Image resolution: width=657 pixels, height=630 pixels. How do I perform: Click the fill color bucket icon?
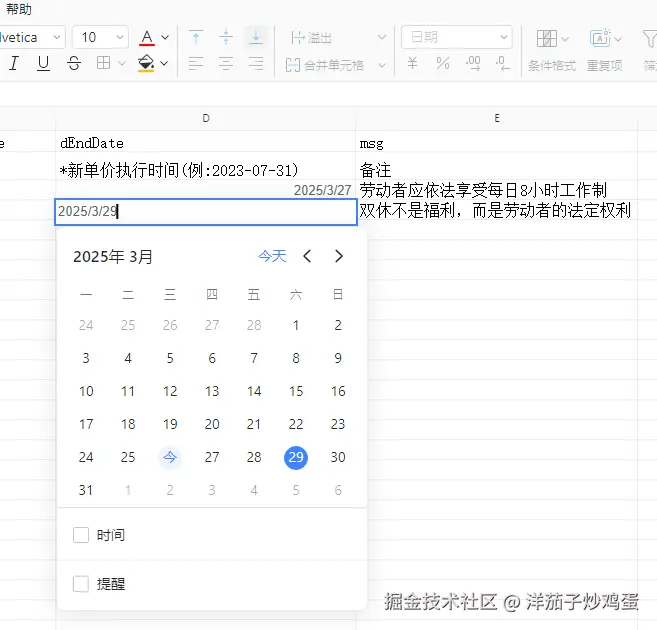tap(146, 63)
